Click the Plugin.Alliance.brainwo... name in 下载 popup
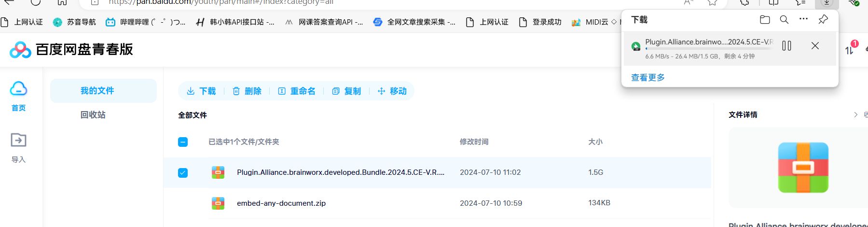The image size is (868, 227). click(x=709, y=42)
